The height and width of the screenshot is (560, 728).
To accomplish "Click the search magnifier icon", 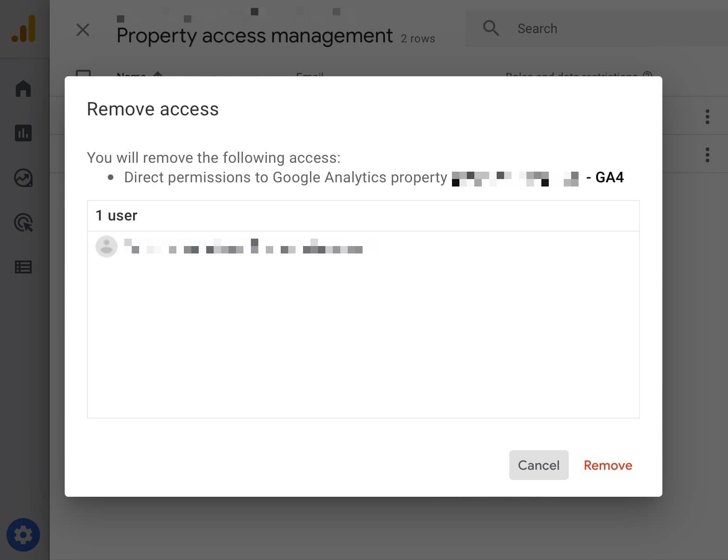I will pyautogui.click(x=491, y=28).
